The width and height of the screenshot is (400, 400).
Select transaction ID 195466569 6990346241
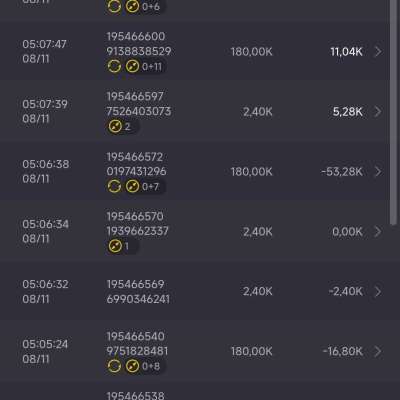tap(138, 292)
